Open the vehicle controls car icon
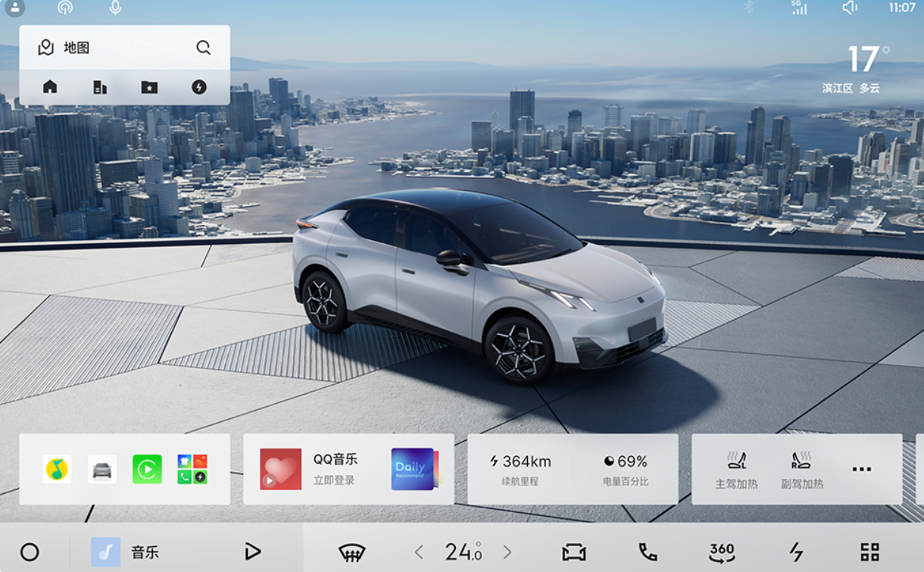 [x=573, y=552]
